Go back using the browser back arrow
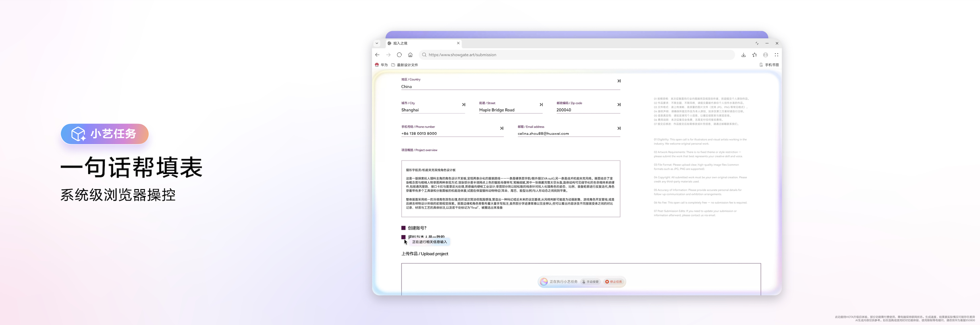Image resolution: width=980 pixels, height=325 pixels. [x=377, y=55]
